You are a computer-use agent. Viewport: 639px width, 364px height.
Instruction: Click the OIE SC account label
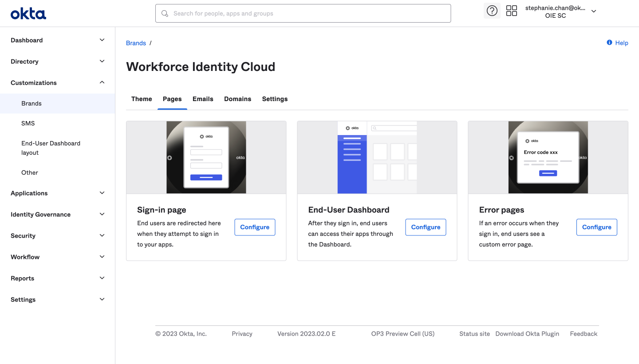click(556, 16)
